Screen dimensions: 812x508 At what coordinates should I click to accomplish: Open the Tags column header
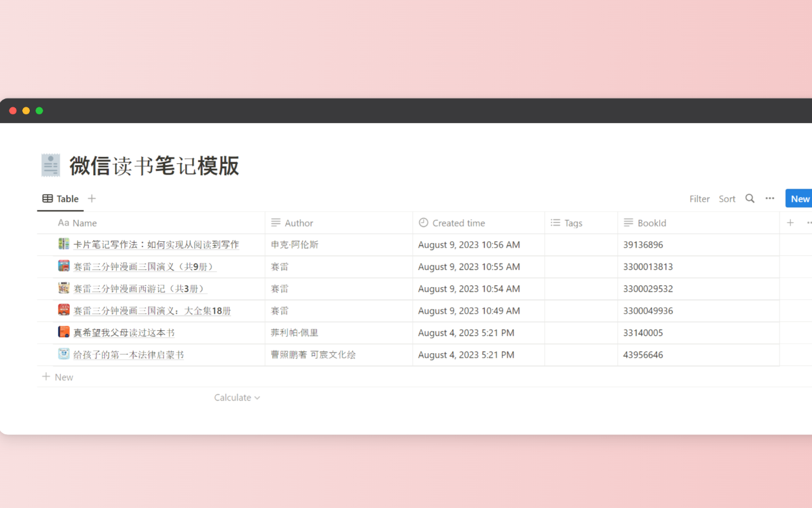point(581,223)
